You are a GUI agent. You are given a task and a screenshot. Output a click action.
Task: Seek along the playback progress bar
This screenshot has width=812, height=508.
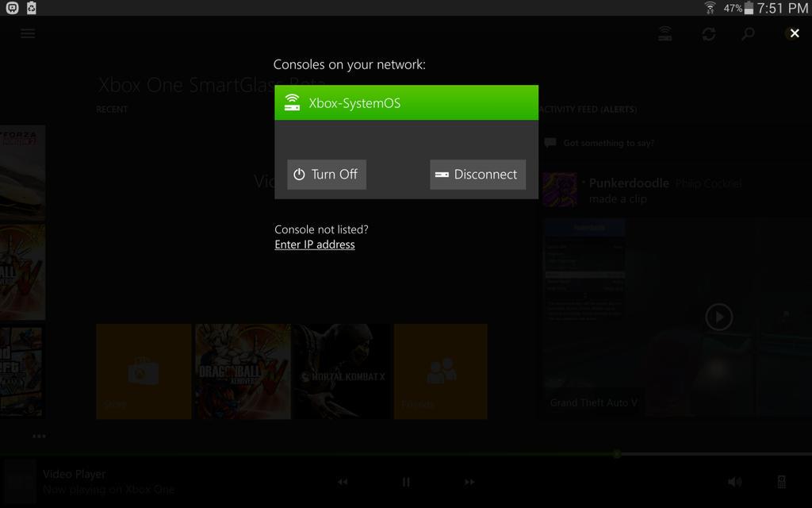coord(406,454)
